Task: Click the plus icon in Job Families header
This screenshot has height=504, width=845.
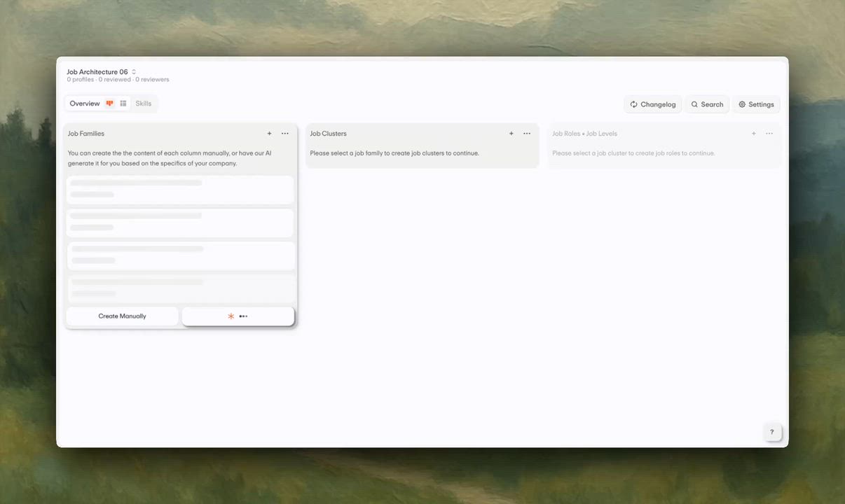Action: point(269,134)
